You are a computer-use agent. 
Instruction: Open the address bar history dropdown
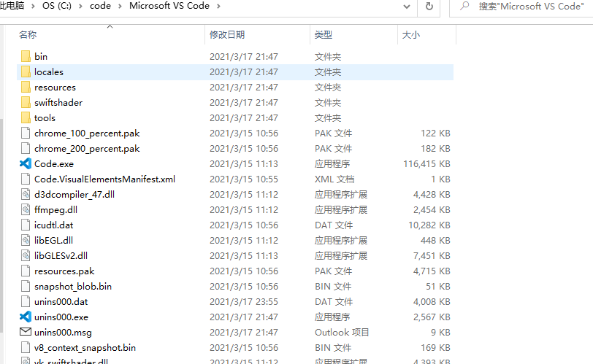coord(407,7)
